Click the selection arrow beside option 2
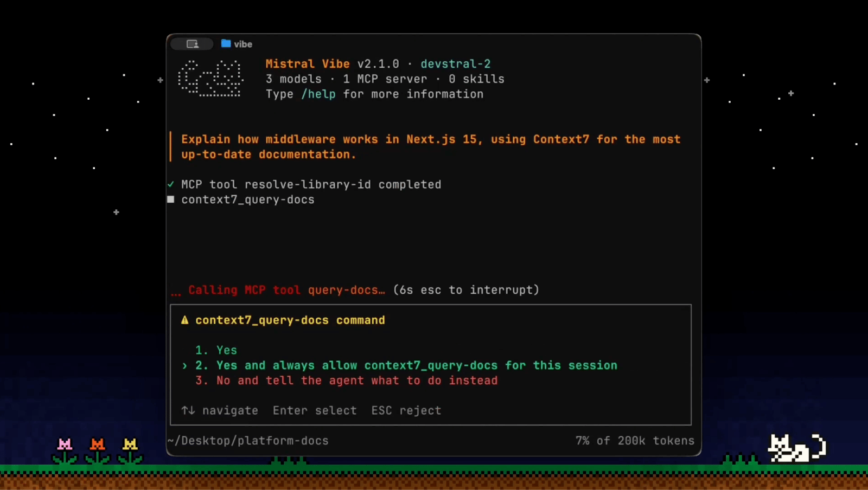Image resolution: width=868 pixels, height=490 pixels. [184, 366]
